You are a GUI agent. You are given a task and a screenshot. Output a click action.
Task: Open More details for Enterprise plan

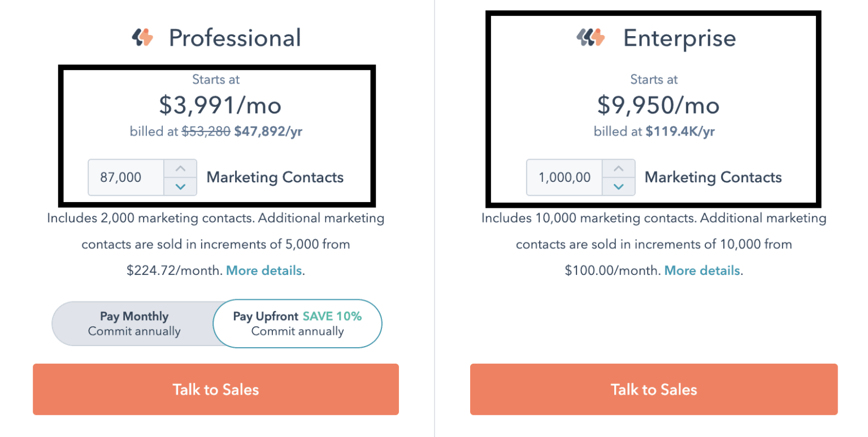pyautogui.click(x=702, y=270)
